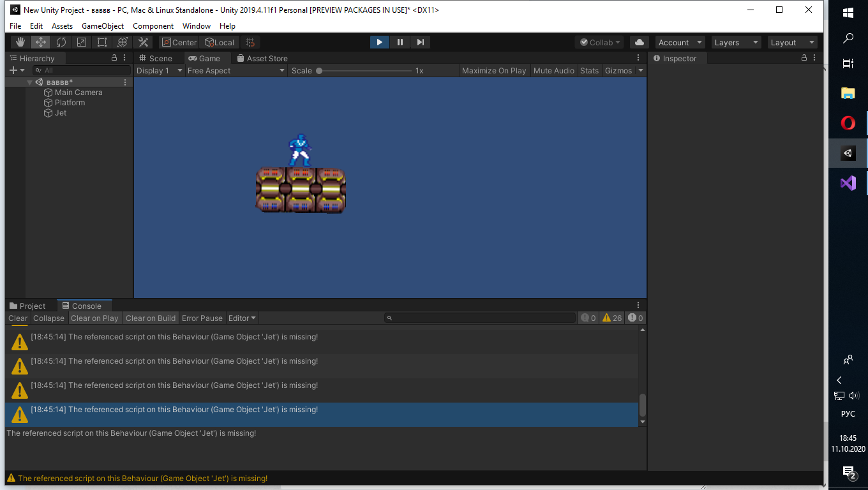Open Game view panel options menu
The height and width of the screenshot is (490, 868).
click(x=638, y=57)
